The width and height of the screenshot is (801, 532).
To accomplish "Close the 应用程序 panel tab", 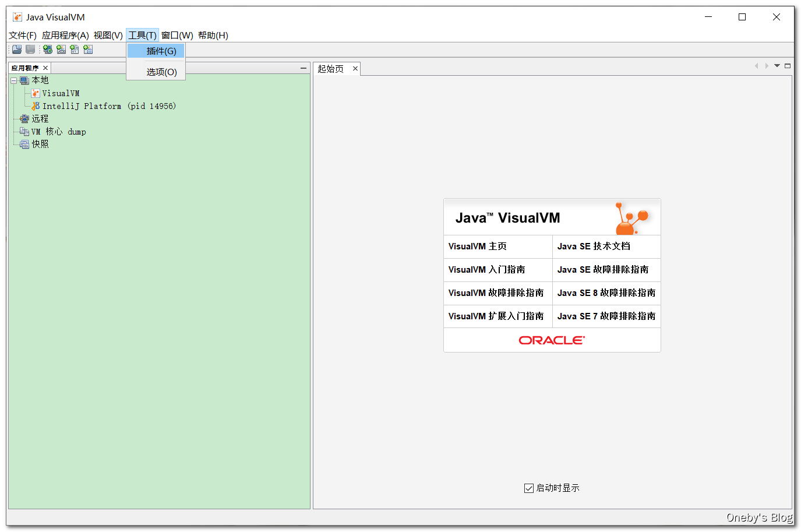I will [45, 68].
